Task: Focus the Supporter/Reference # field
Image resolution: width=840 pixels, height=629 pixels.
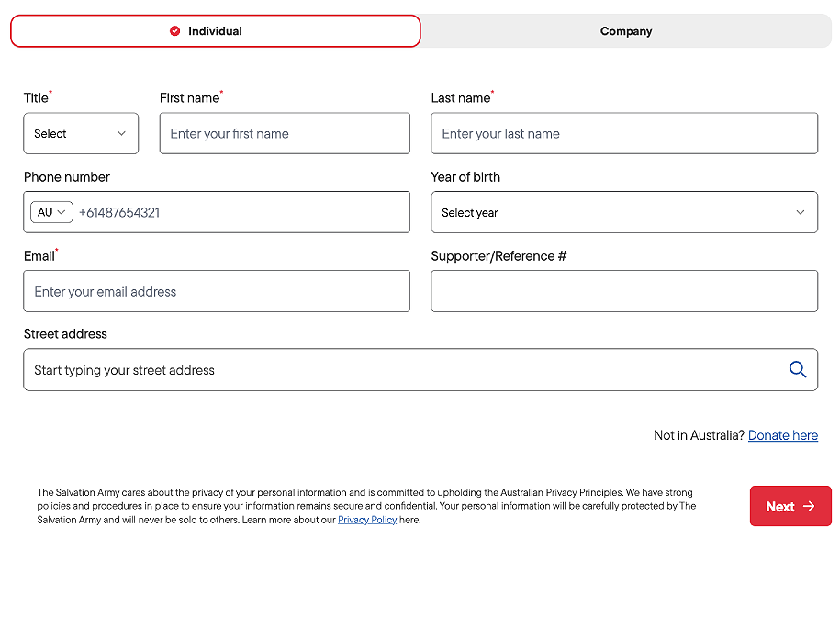Action: click(x=624, y=291)
